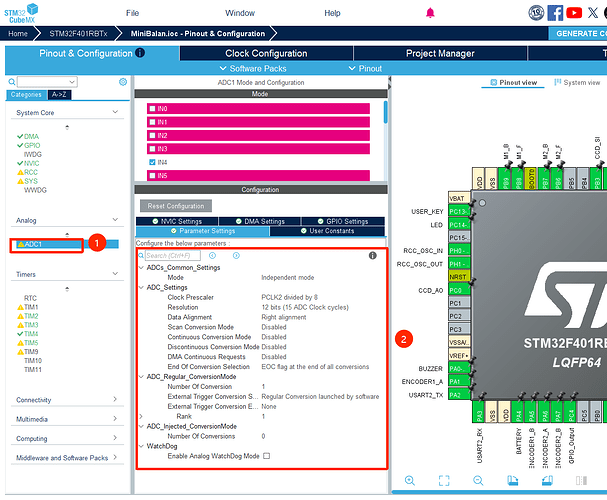This screenshot has width=607, height=500.
Task: Enable Analog WatchDog Mode checkbox
Action: [266, 456]
